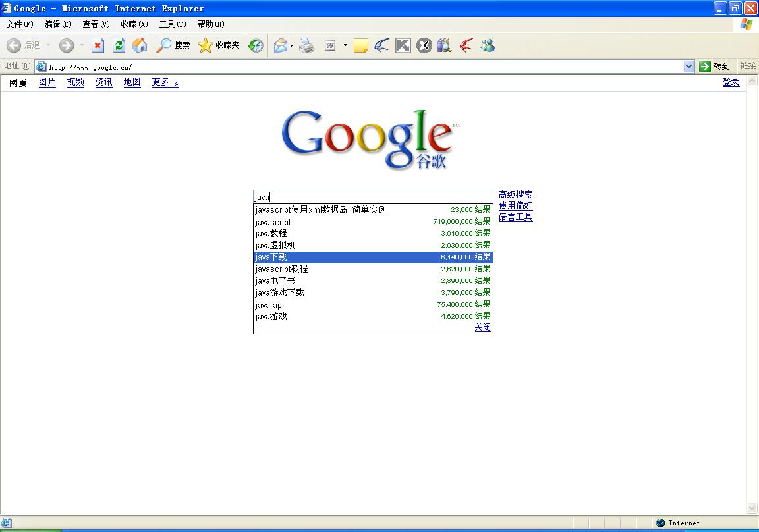The height and width of the screenshot is (532, 759).
Task: Select the highlighted java下载 suggestion
Action: 373,257
